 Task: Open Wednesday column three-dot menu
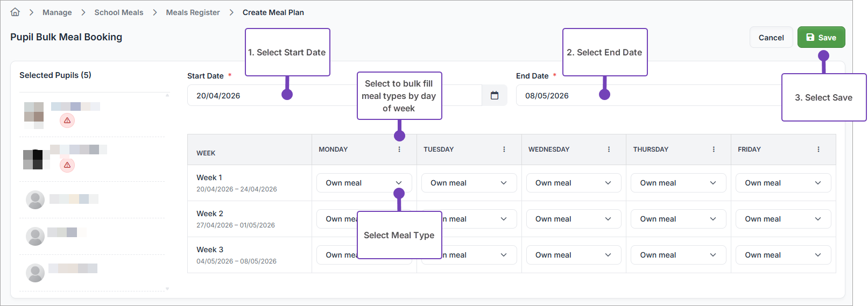pyautogui.click(x=609, y=150)
